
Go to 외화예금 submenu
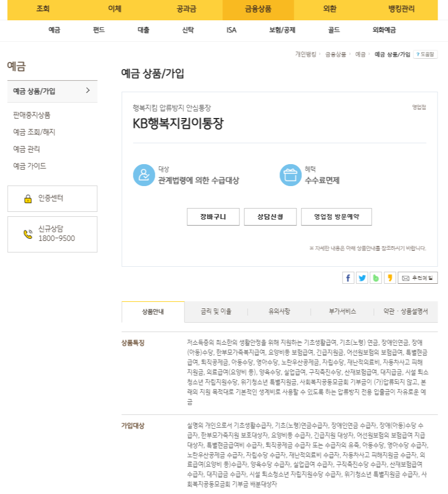pyautogui.click(x=384, y=30)
